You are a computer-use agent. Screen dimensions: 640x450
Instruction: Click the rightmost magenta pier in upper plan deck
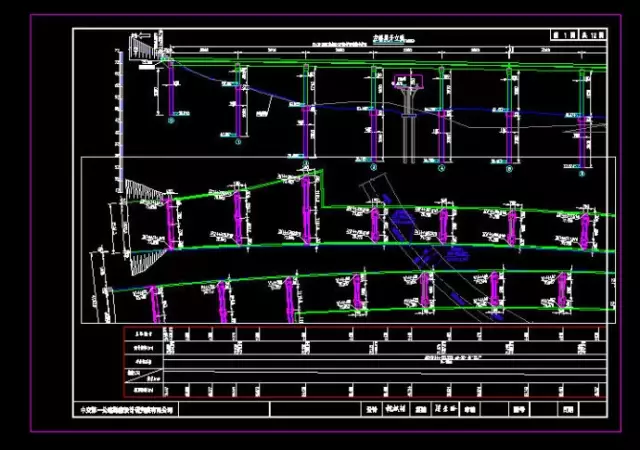pos(583,226)
